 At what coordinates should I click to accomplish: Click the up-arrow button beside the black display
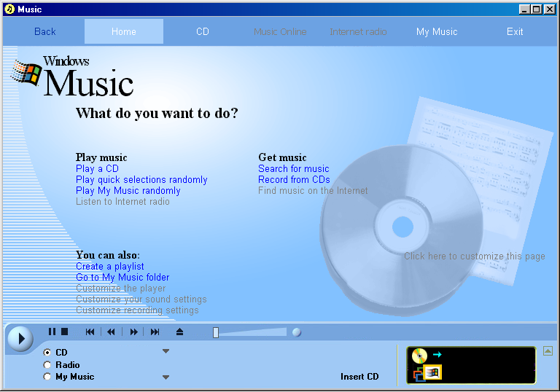(548, 351)
